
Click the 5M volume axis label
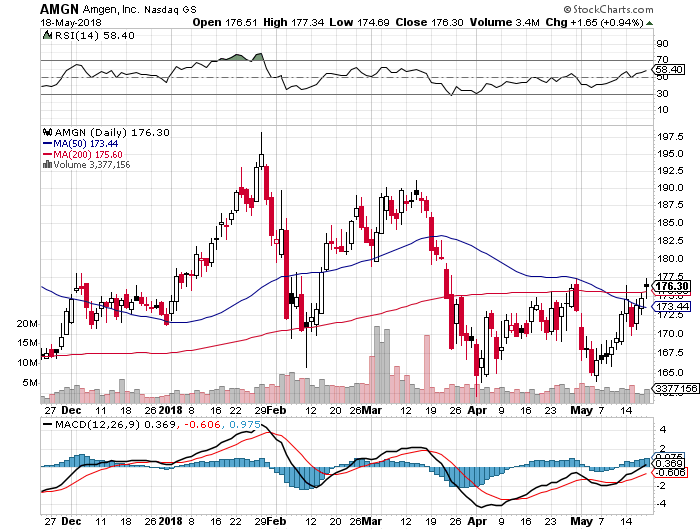tap(31, 383)
